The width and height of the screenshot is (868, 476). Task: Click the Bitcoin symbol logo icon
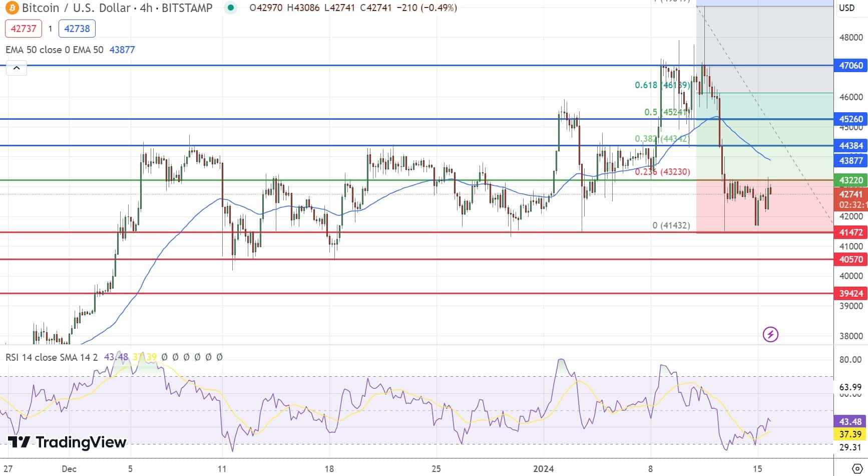point(12,8)
